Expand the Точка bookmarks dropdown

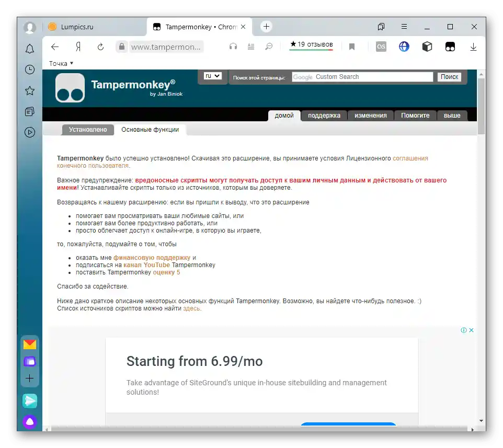pyautogui.click(x=61, y=63)
